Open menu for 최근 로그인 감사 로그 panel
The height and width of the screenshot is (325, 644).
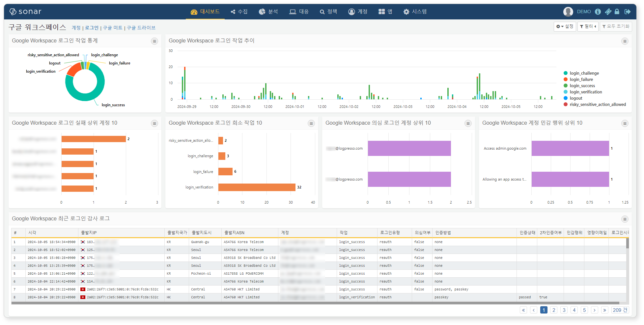pos(625,219)
